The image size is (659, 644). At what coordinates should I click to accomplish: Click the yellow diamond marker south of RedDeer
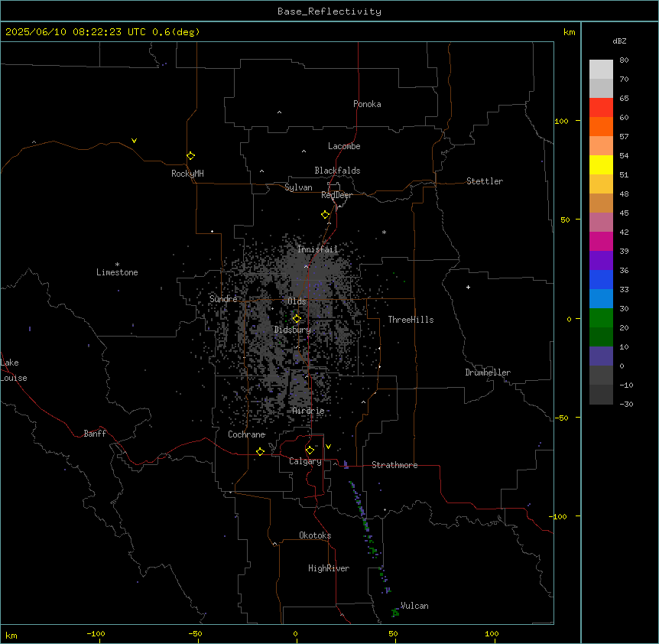[x=325, y=214]
